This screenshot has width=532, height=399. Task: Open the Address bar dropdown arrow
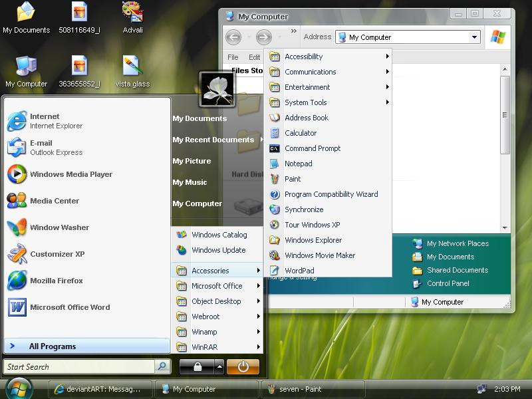point(474,37)
